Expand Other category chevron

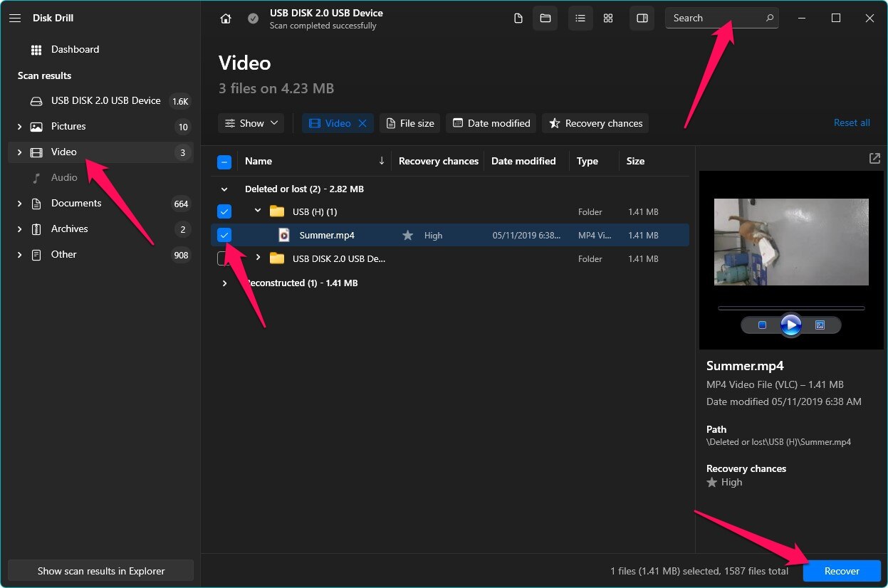click(19, 255)
